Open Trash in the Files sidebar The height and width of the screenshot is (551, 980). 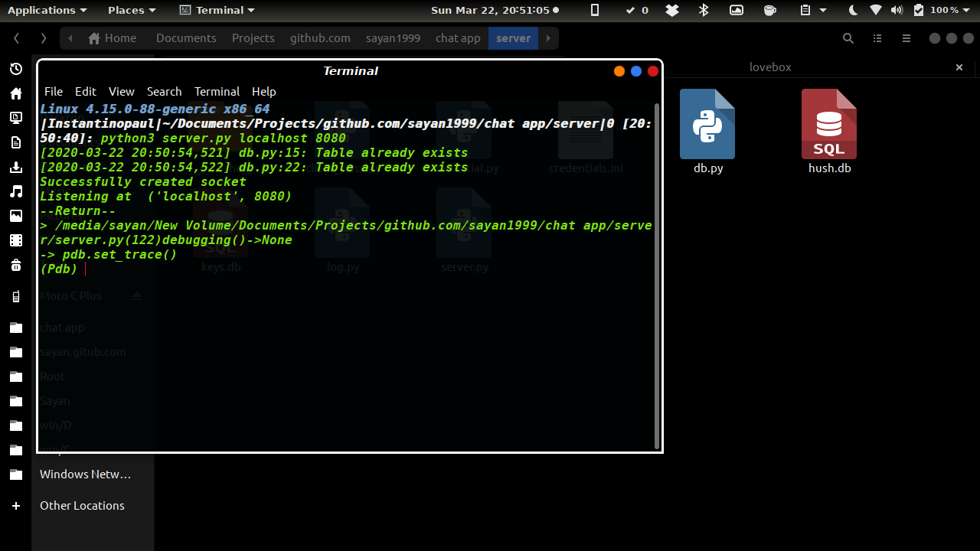click(15, 265)
